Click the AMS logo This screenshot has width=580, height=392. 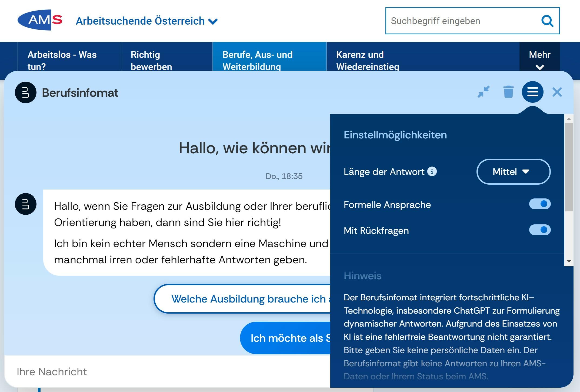(x=40, y=20)
